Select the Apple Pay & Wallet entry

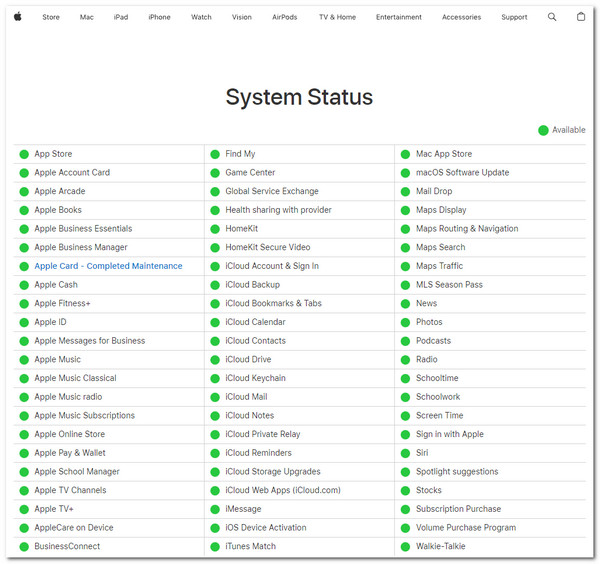(x=70, y=453)
